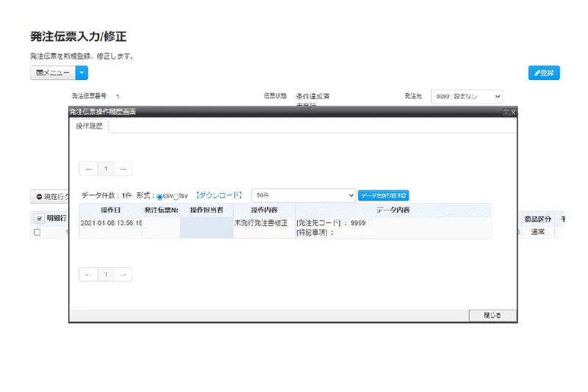The image size is (588, 392).
Task: Open the 50件 rows-per-page dropdown
Action: click(x=304, y=195)
